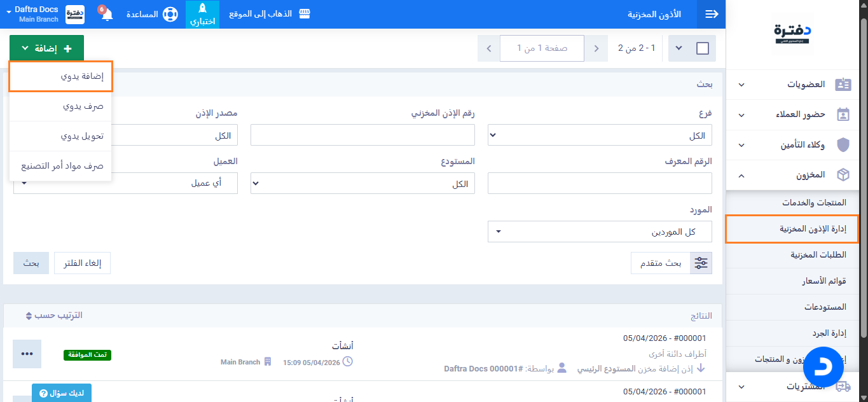Click the go-to-site storefront icon

[305, 13]
